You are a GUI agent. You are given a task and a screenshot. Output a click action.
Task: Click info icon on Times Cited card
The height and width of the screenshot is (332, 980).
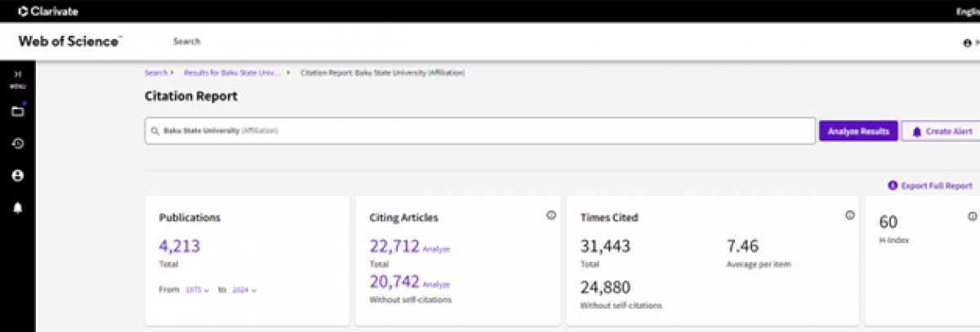tap(849, 215)
